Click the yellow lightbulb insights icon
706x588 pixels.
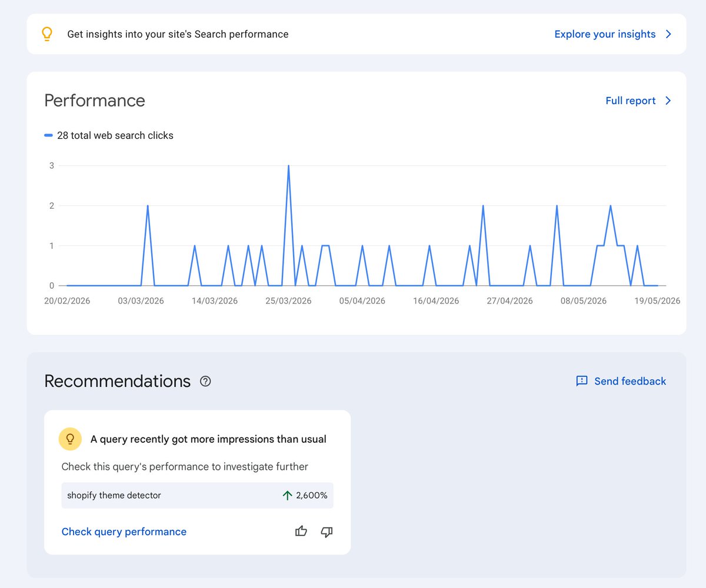[x=47, y=34]
